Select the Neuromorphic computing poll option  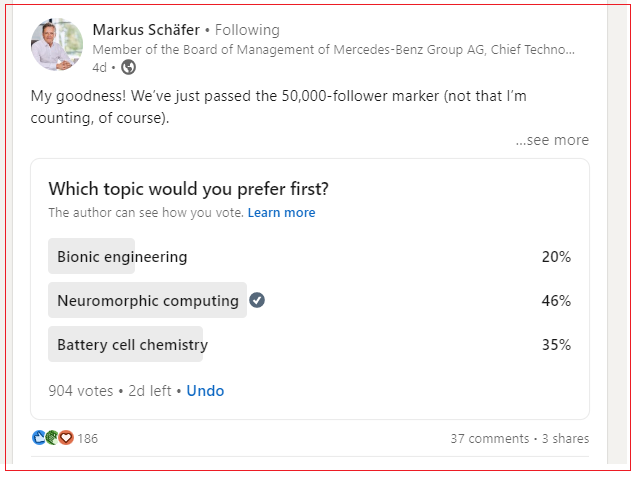(x=148, y=301)
